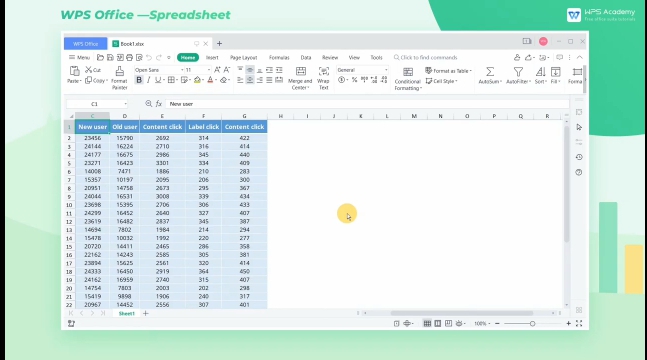This screenshot has height=360, width=647.
Task: Click the Wrap Text icon
Action: point(324,71)
